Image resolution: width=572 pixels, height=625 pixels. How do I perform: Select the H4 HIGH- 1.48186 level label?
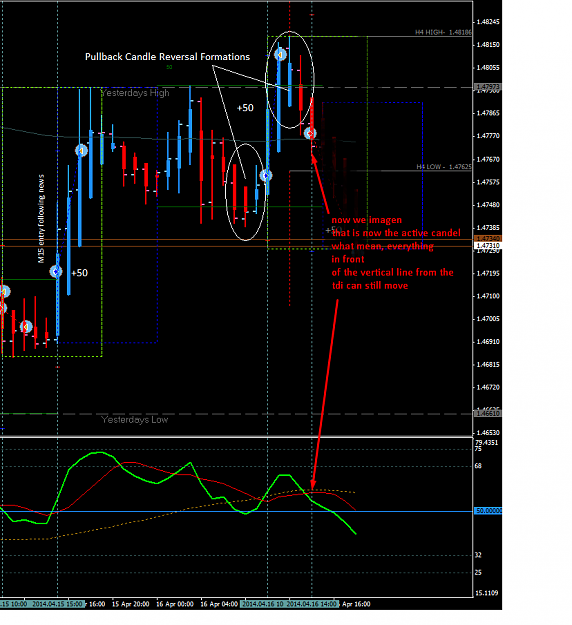tap(443, 32)
